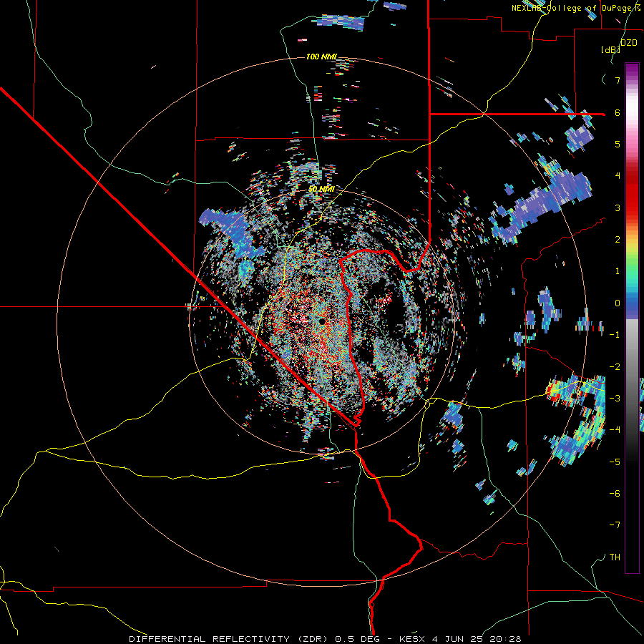Click the "100 NMI" range ring label

pos(321,57)
